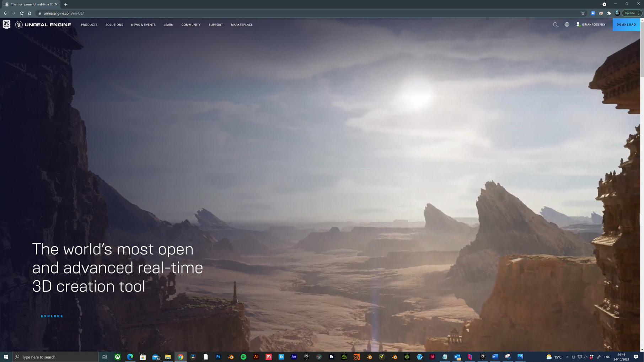Open the NEWS & EVENTS menu
The width and height of the screenshot is (644, 362).
pyautogui.click(x=143, y=25)
